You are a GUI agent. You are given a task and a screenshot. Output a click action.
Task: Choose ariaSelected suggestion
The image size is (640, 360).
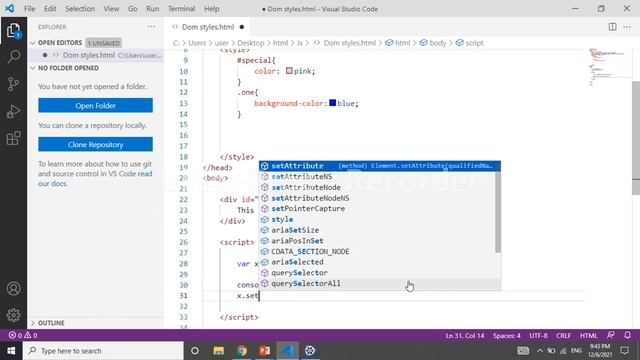click(377, 262)
